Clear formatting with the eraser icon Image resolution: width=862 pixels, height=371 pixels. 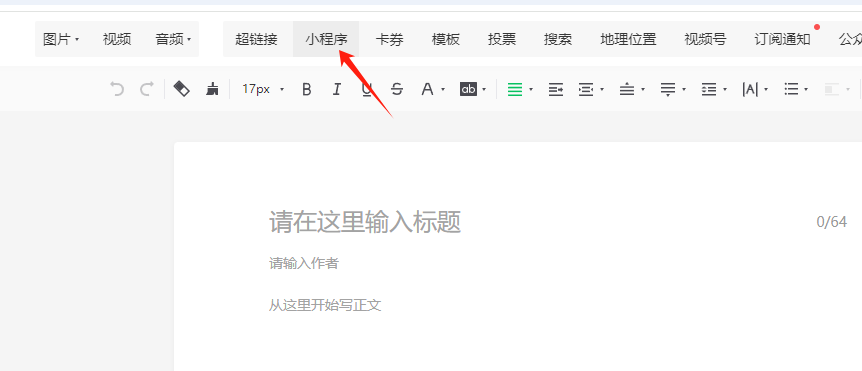181,89
